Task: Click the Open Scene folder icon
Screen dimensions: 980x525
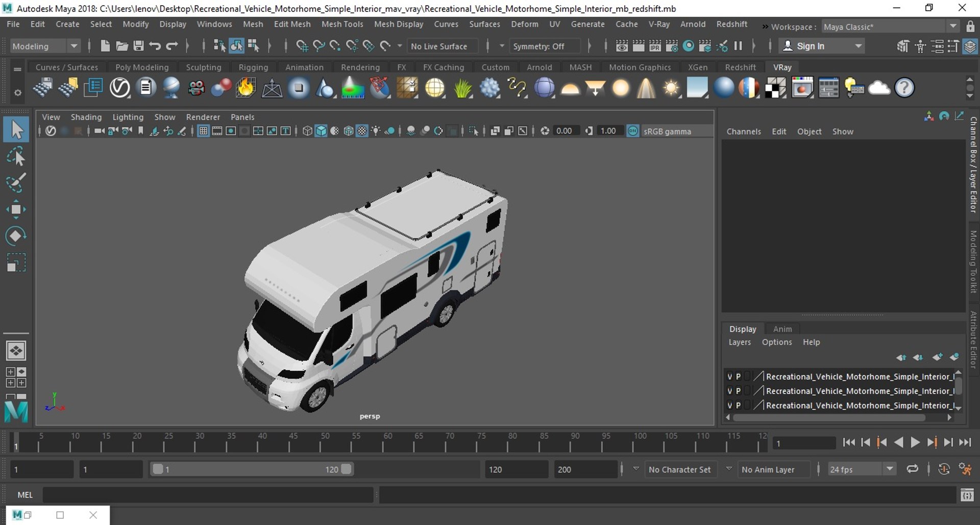Action: click(x=121, y=46)
